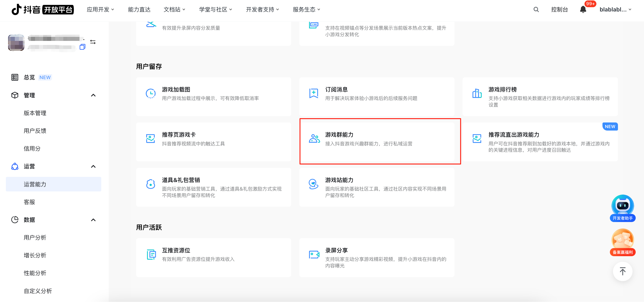
Task: Collapse the 管理 section chevron
Action: 93,95
